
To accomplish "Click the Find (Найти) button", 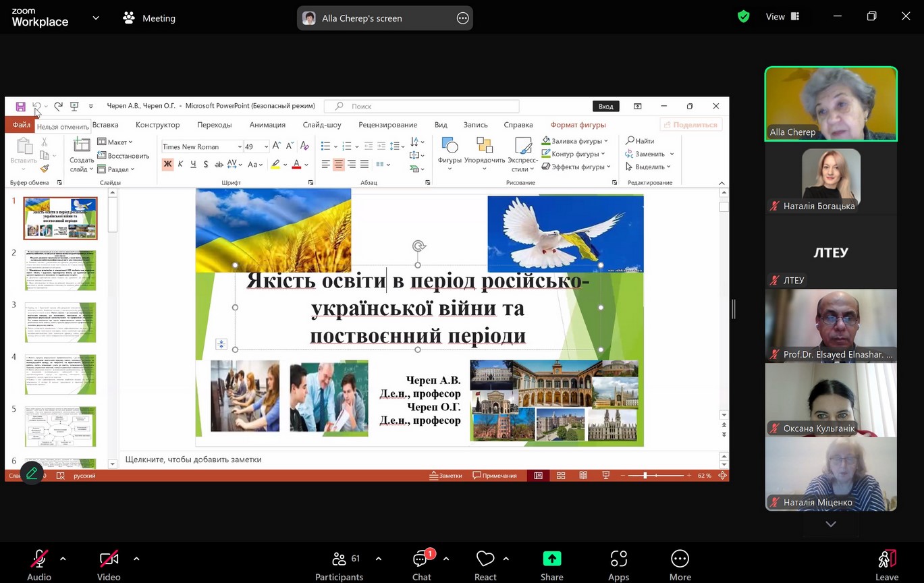I will (x=640, y=141).
